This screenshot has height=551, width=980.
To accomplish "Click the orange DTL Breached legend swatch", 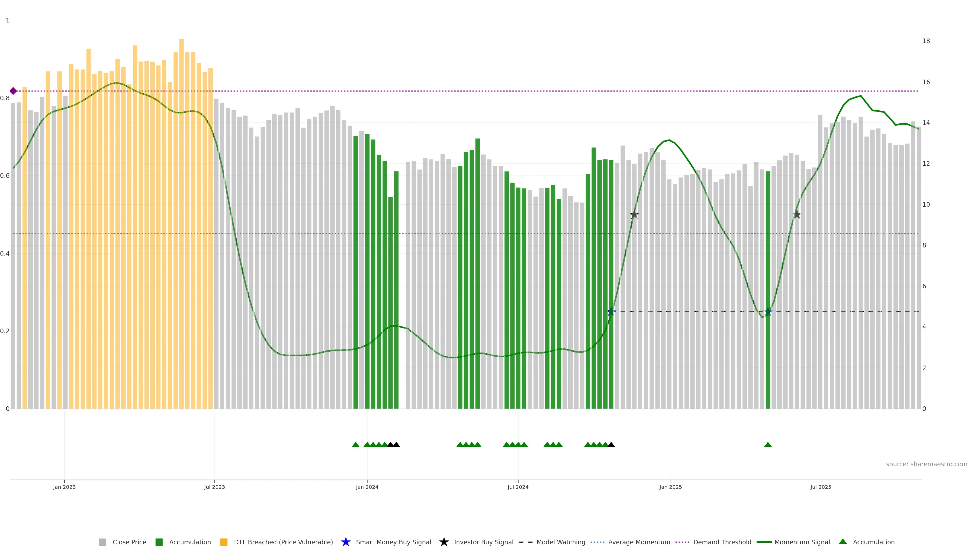I will [x=224, y=542].
